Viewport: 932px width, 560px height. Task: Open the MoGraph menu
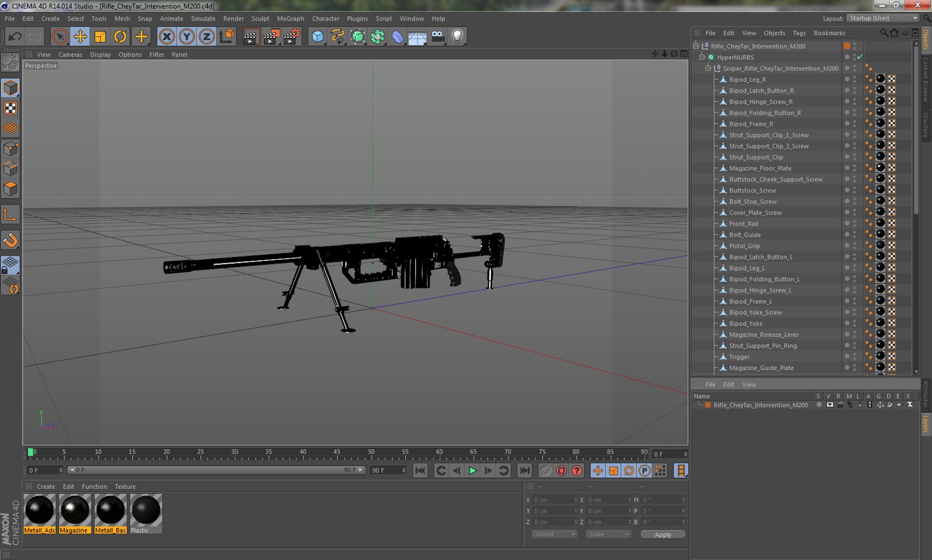[291, 19]
